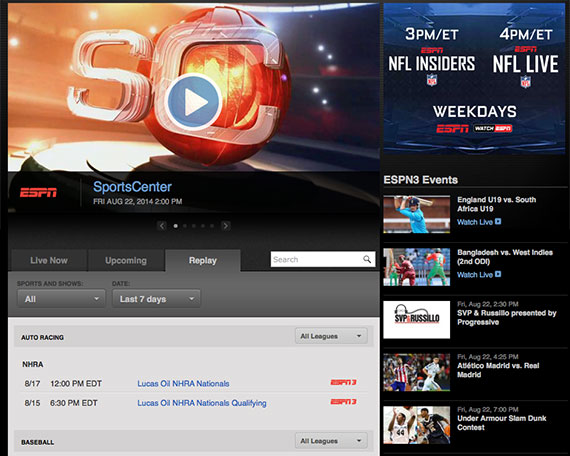Select the third carousel pagination dot
Screen dimensions: 570x456
click(x=194, y=226)
